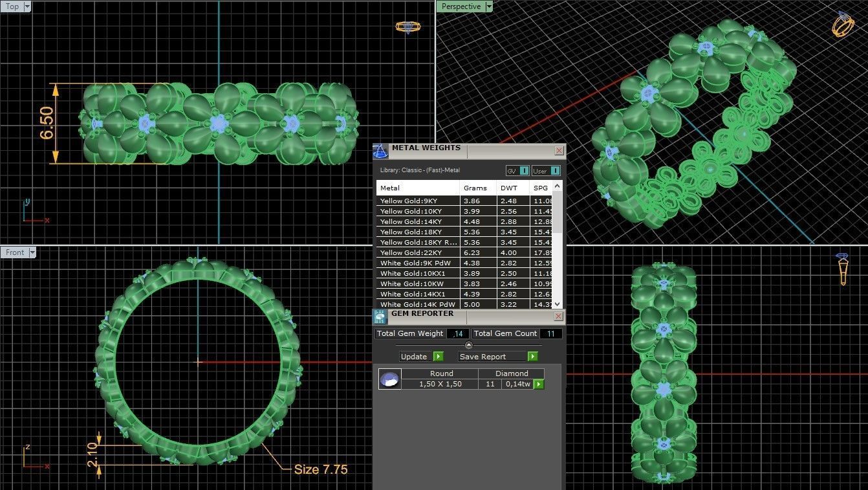This screenshot has width=868, height=490.
Task: Select the Perspective viewport label
Action: pyautogui.click(x=461, y=6)
